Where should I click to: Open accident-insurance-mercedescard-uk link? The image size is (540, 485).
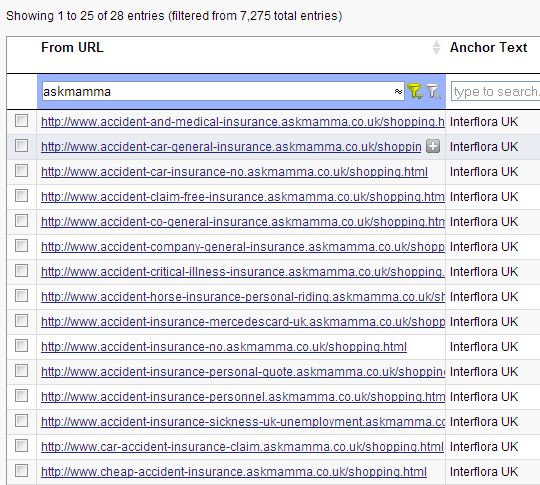(x=243, y=322)
